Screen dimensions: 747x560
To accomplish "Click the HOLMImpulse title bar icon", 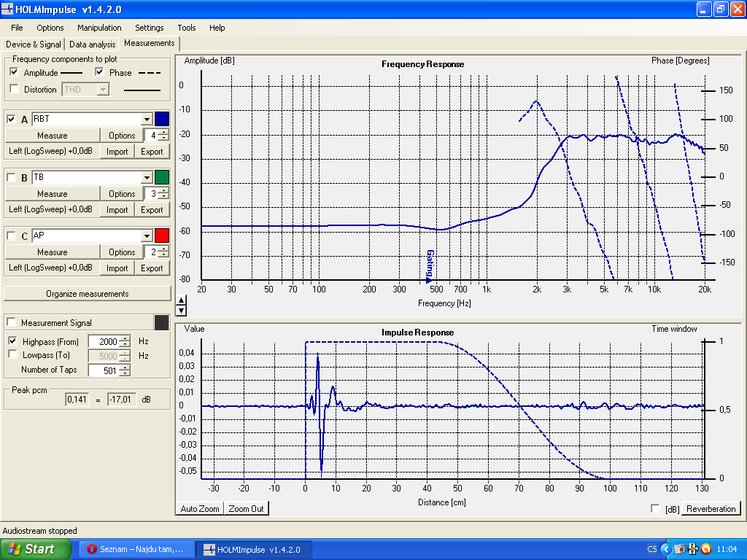I will (7, 9).
